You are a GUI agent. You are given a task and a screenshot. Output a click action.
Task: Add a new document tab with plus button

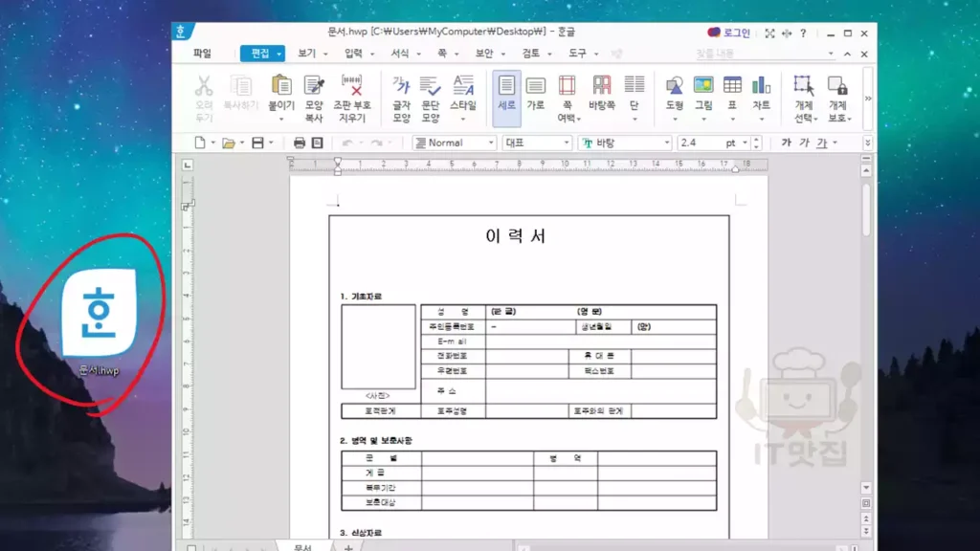click(348, 548)
